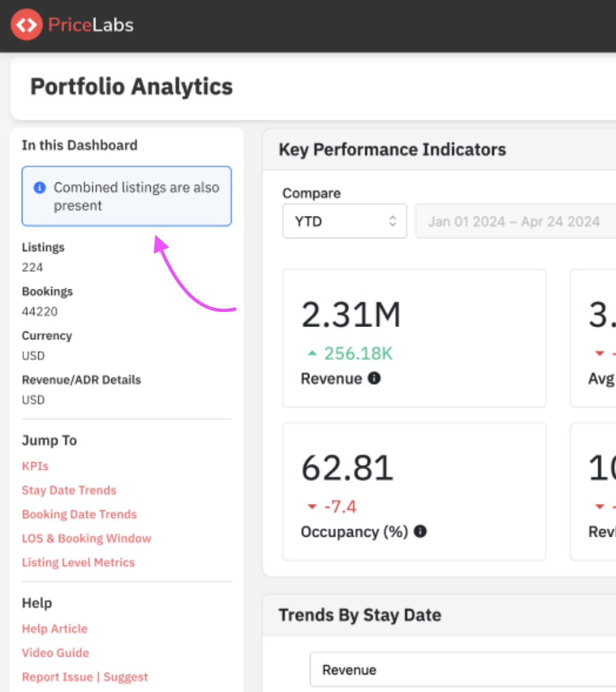Click the red down arrow beside -7.4
616x692 pixels.
pos(312,506)
